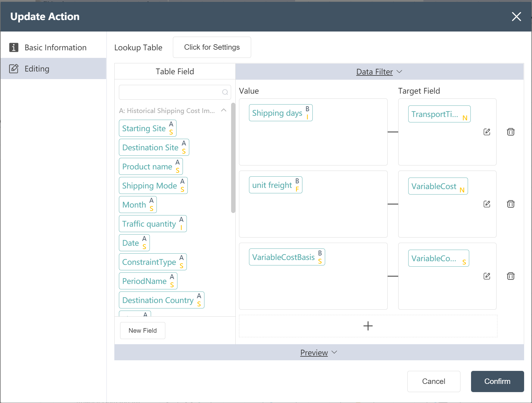This screenshot has height=403, width=532.
Task: Click the VariableCost target field tag
Action: pos(438,186)
